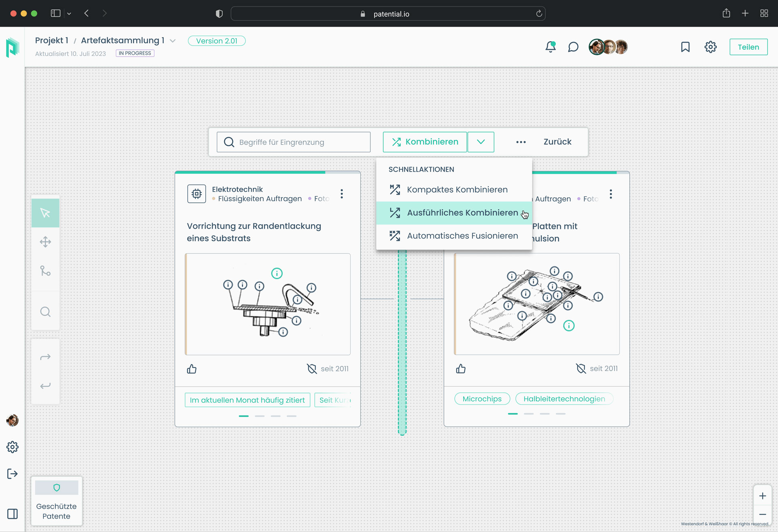Open the notifications bell
This screenshot has height=532, width=778.
550,47
